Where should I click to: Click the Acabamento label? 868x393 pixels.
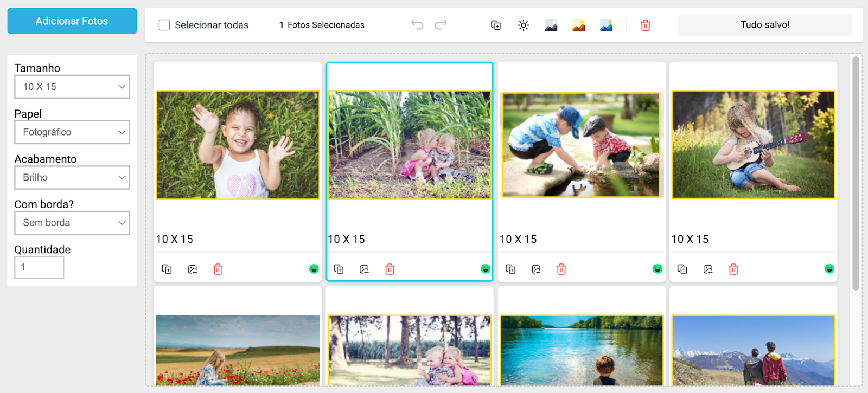pos(46,159)
